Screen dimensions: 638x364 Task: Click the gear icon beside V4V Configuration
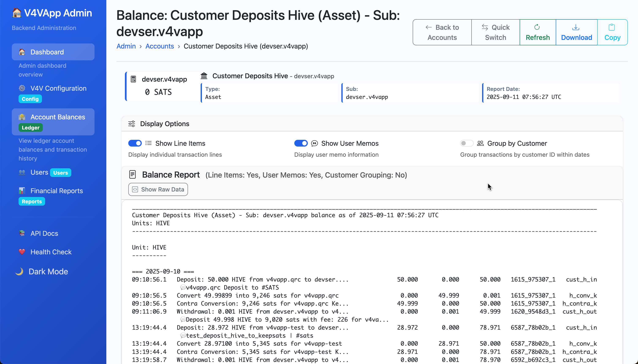22,88
